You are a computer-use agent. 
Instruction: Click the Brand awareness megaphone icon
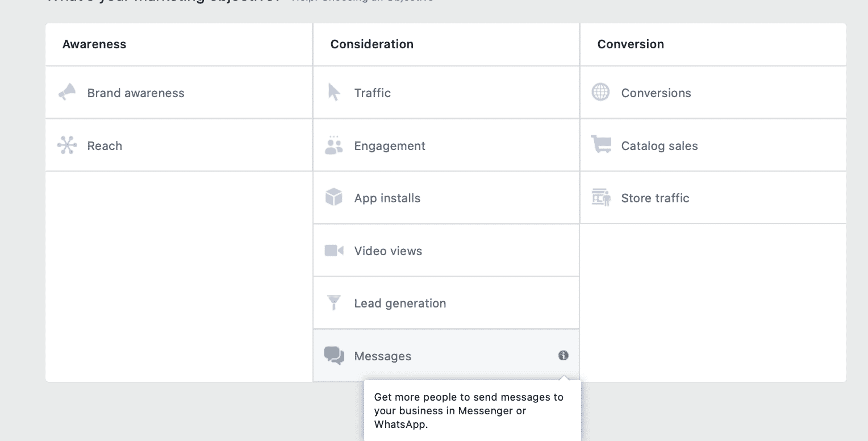tap(67, 92)
